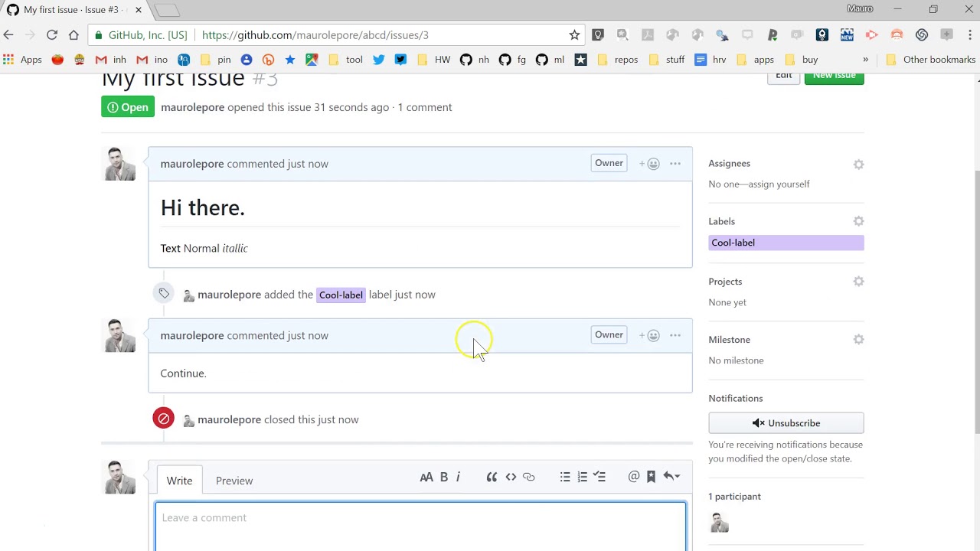The width and height of the screenshot is (980, 551).
Task: Reload the page
Action: click(x=52, y=34)
